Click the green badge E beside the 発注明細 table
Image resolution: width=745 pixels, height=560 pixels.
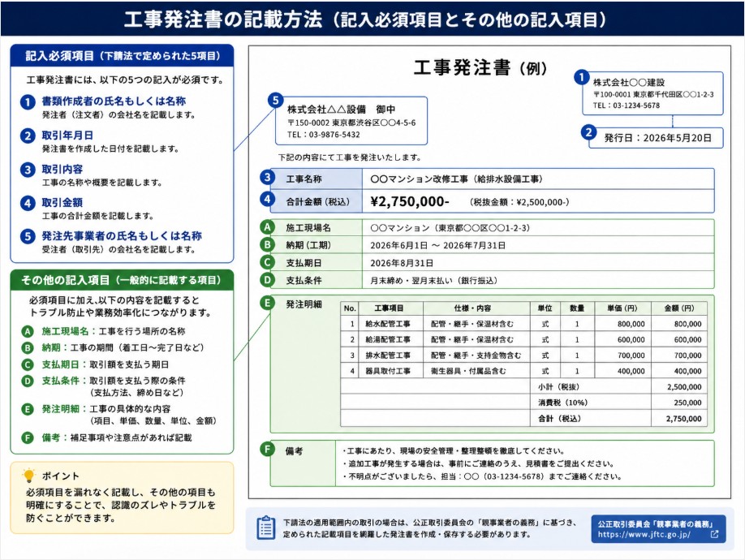pyautogui.click(x=268, y=303)
